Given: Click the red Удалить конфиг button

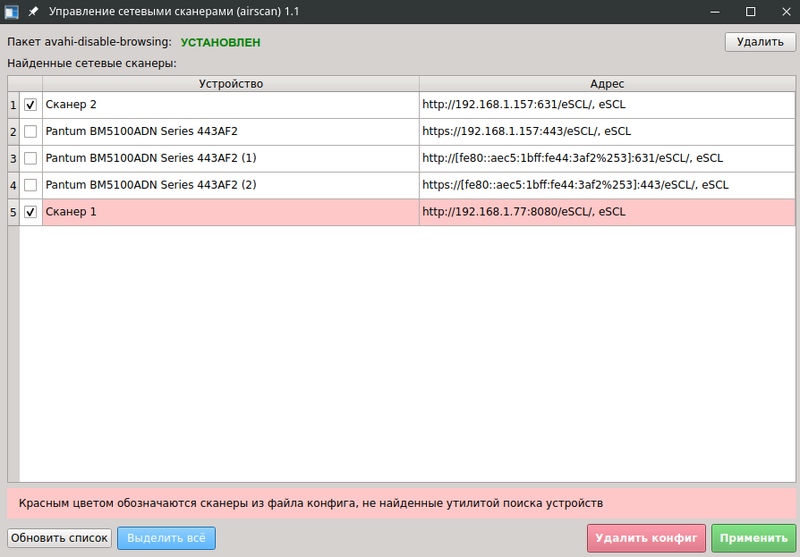Looking at the screenshot, I should 646,538.
